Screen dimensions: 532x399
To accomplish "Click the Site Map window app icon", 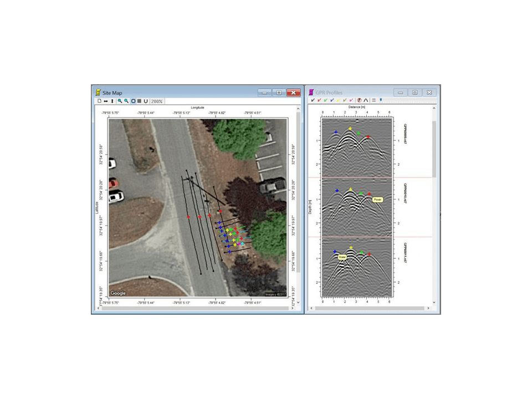I will tap(98, 93).
